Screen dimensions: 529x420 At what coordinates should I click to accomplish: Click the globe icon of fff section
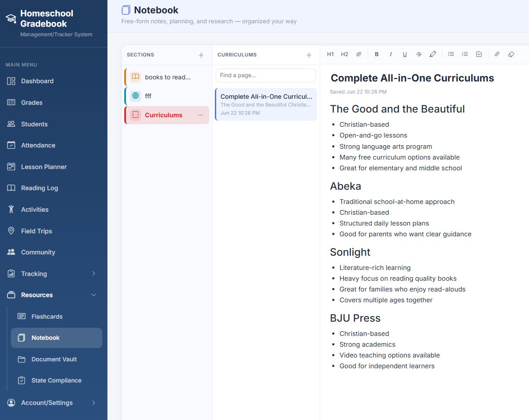pyautogui.click(x=135, y=96)
